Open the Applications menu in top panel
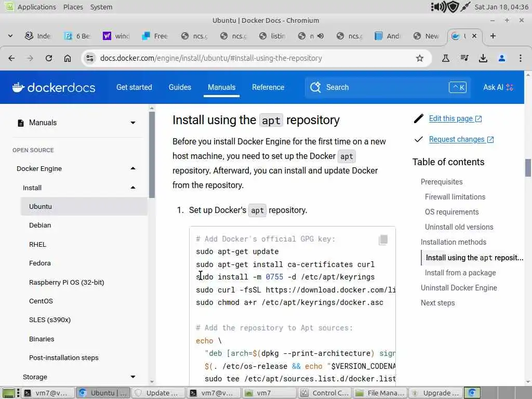This screenshot has width=532, height=399. point(37,7)
